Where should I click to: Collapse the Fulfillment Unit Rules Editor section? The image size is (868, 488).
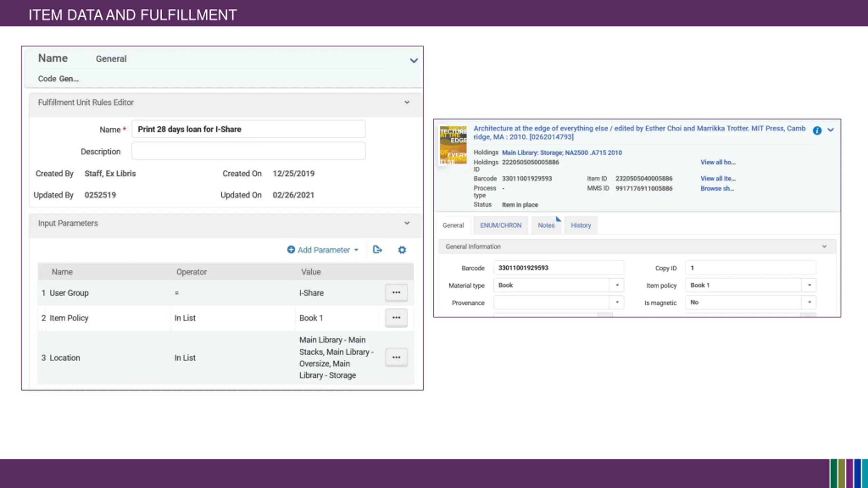(x=407, y=102)
